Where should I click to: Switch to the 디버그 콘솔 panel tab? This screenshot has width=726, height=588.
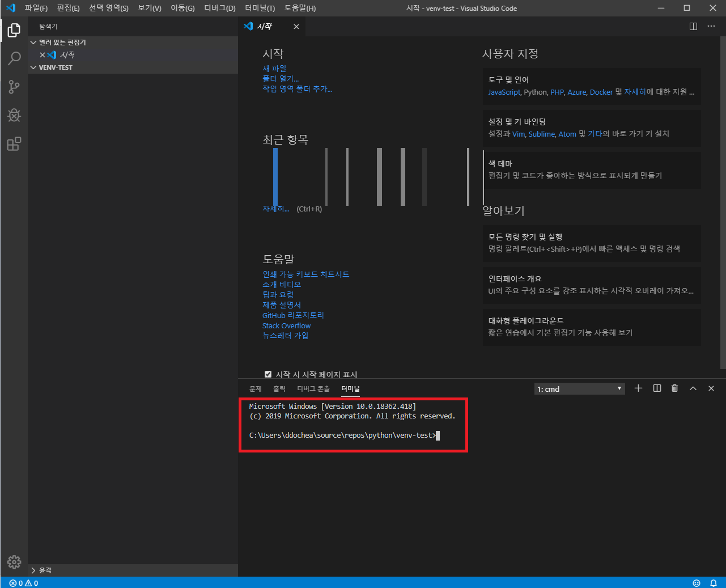coord(313,389)
